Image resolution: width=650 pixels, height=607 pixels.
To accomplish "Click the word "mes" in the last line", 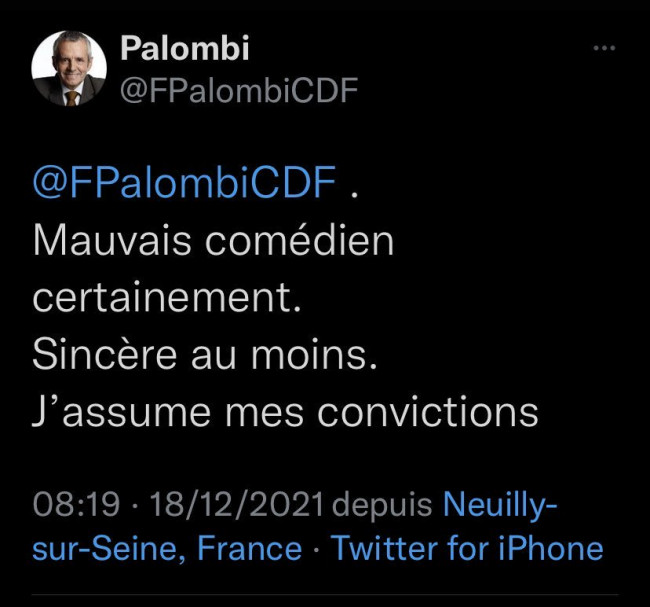I will pos(264,415).
